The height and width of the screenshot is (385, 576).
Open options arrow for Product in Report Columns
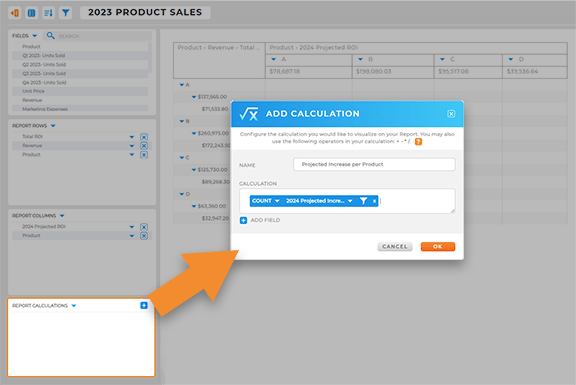pyautogui.click(x=132, y=236)
